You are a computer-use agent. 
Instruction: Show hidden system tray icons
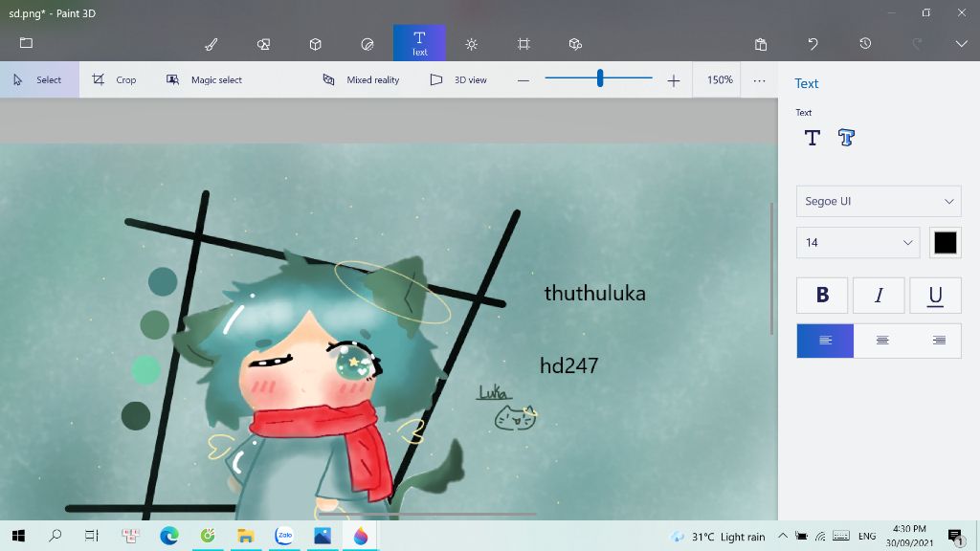783,536
